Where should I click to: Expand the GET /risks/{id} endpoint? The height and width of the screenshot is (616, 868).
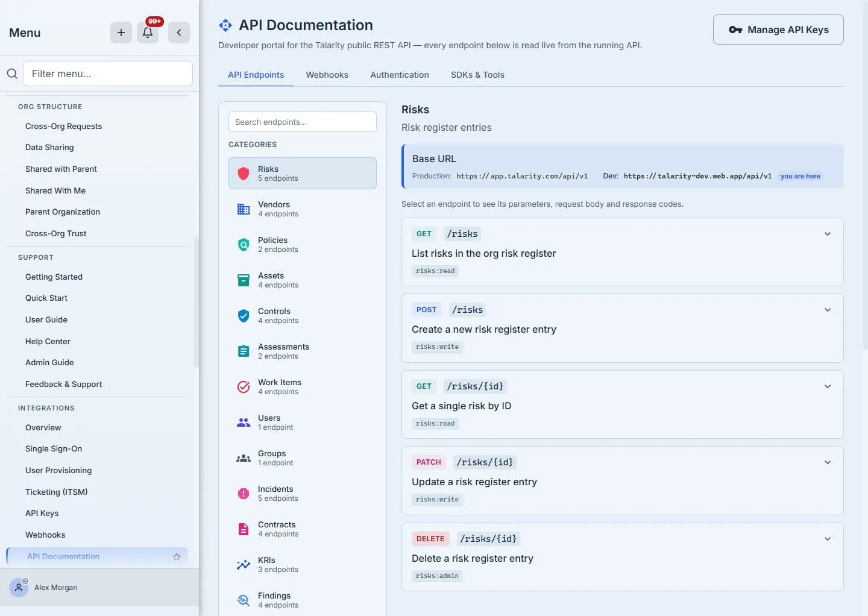click(x=828, y=386)
